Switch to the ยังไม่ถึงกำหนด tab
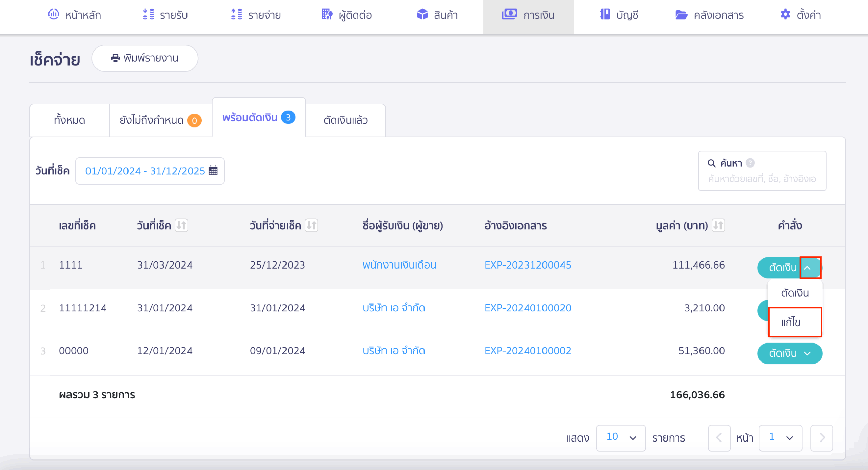This screenshot has width=868, height=470. 161,120
